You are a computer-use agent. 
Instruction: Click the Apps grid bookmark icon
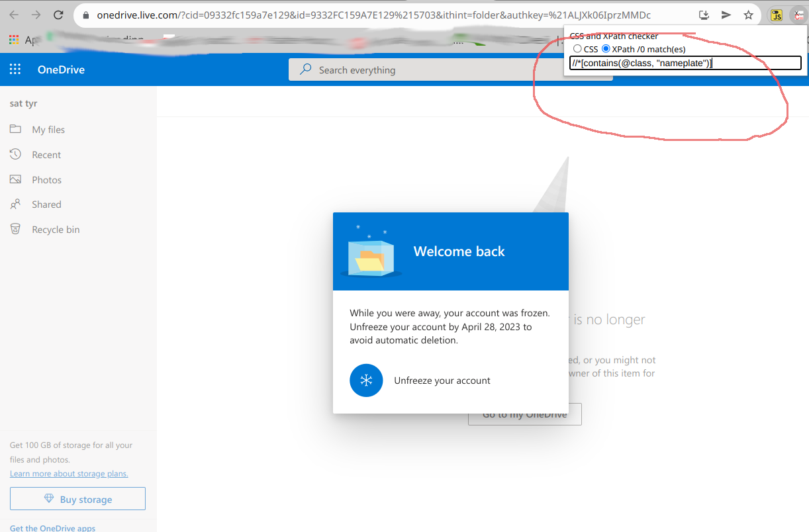[14, 40]
